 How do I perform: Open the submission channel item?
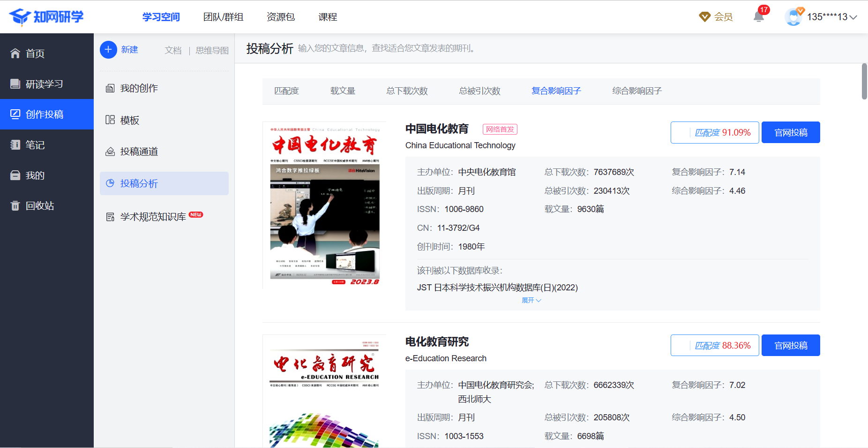139,152
